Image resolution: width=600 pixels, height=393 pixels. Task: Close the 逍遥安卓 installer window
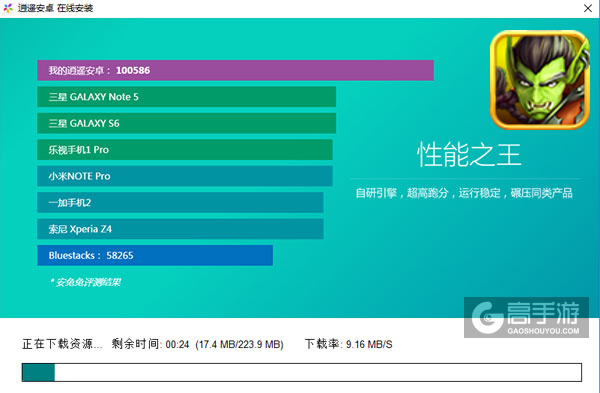pos(587,8)
